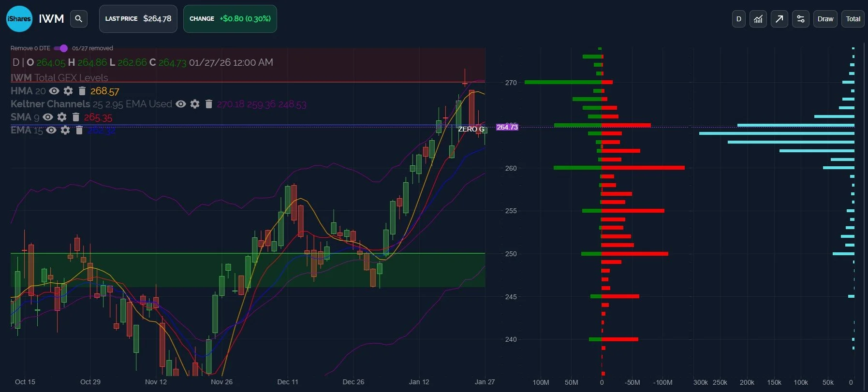This screenshot has width=868, height=392.
Task: Hide the HMA 20 line
Action: (x=54, y=91)
